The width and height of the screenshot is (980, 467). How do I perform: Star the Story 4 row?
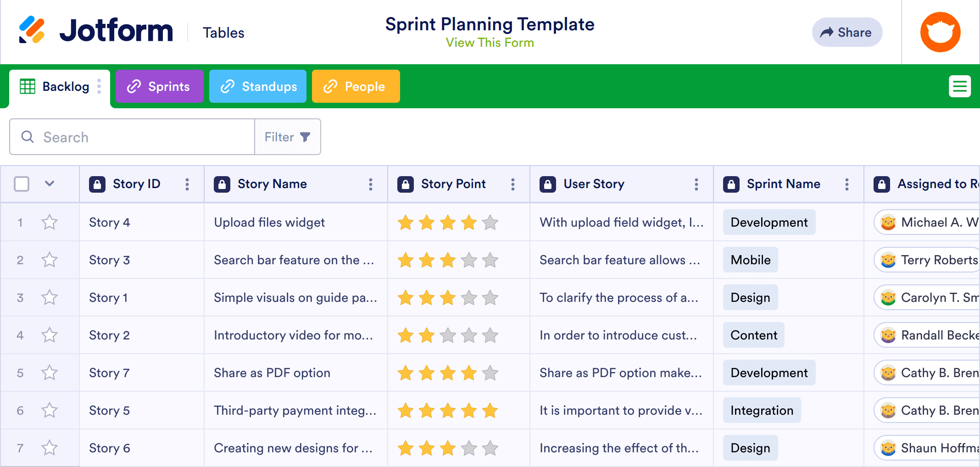tap(50, 222)
